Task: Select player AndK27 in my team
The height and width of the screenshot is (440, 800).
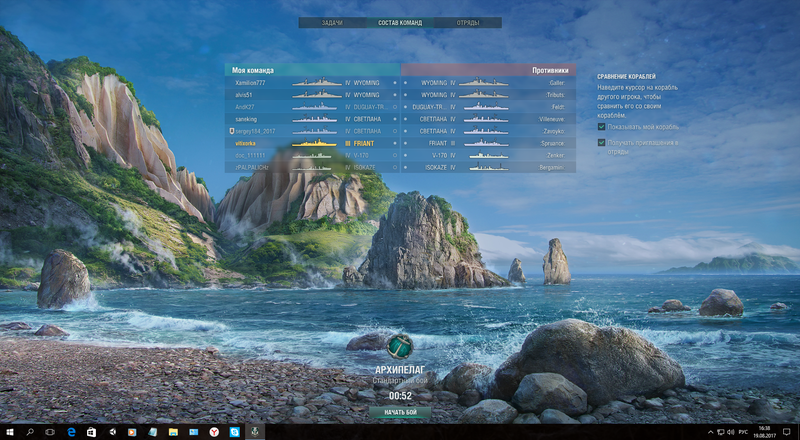Action: [x=245, y=107]
